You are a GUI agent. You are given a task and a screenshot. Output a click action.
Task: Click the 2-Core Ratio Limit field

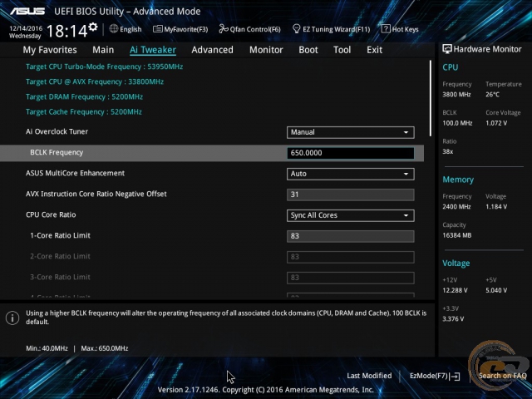coord(350,257)
